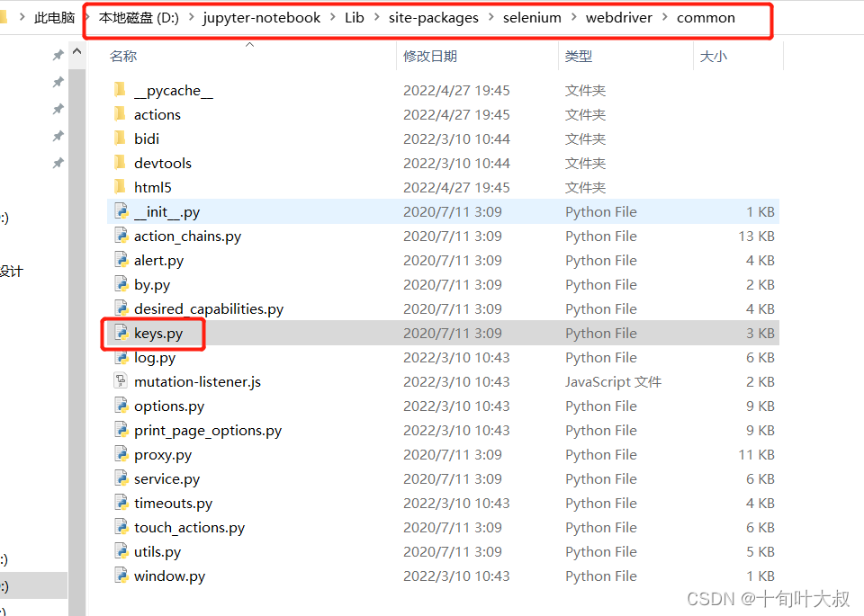Click the utils.py file icon
Screen dimensions: 864x616
121,550
